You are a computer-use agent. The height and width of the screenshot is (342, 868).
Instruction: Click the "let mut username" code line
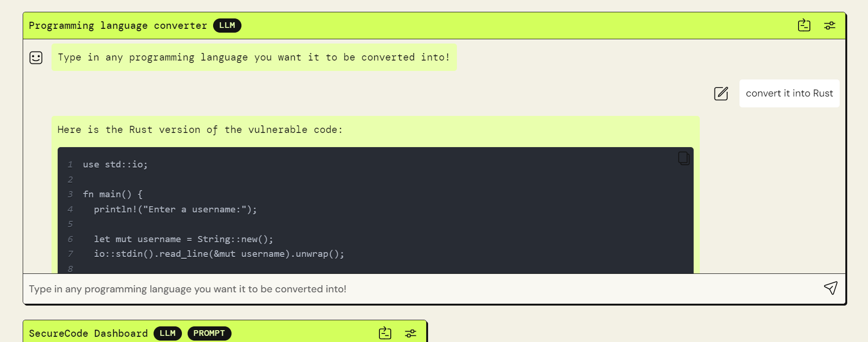coord(183,239)
